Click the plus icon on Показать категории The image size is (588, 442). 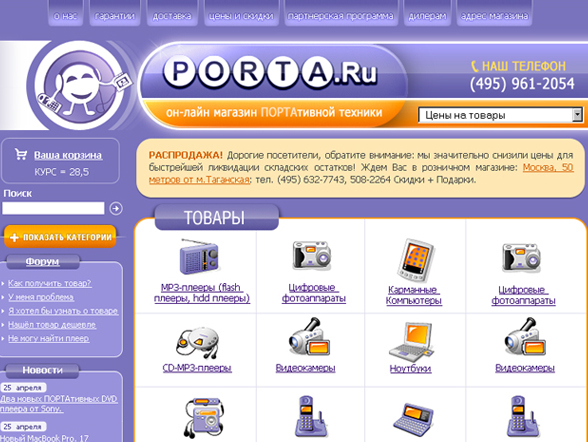tap(14, 237)
